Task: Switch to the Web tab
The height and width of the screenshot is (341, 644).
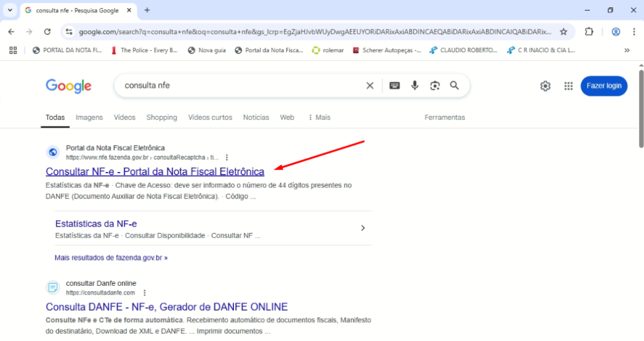Action: tap(287, 117)
